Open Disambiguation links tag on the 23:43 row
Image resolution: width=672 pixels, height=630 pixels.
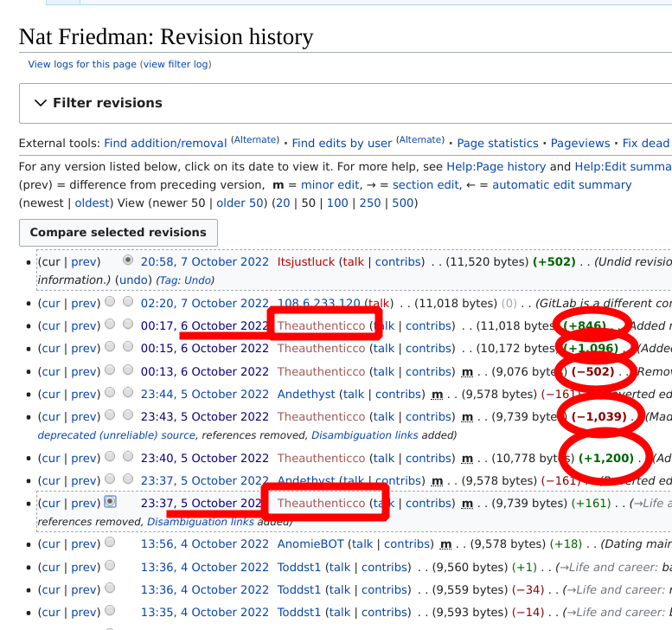pyautogui.click(x=365, y=435)
